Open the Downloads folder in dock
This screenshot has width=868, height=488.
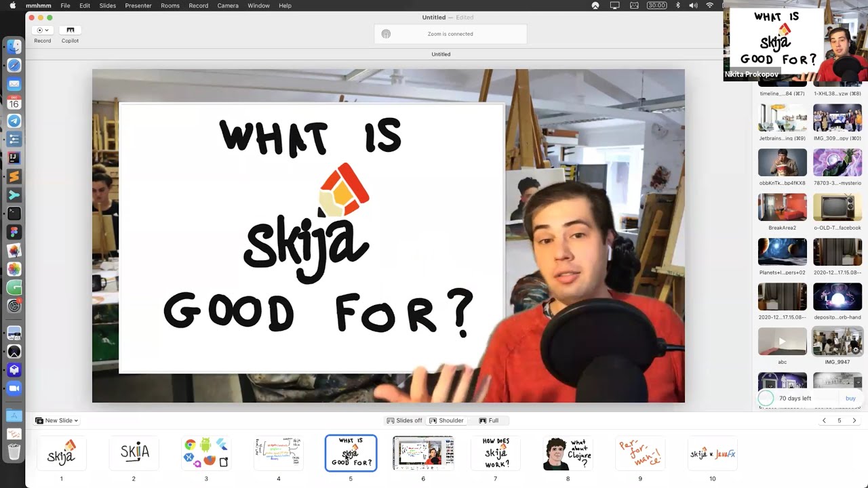click(14, 415)
